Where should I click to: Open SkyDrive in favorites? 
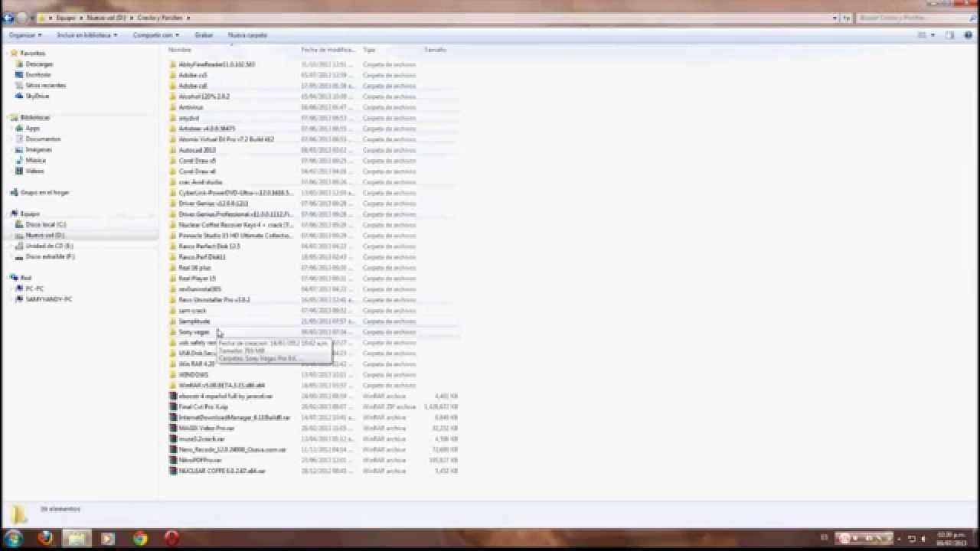36,96
